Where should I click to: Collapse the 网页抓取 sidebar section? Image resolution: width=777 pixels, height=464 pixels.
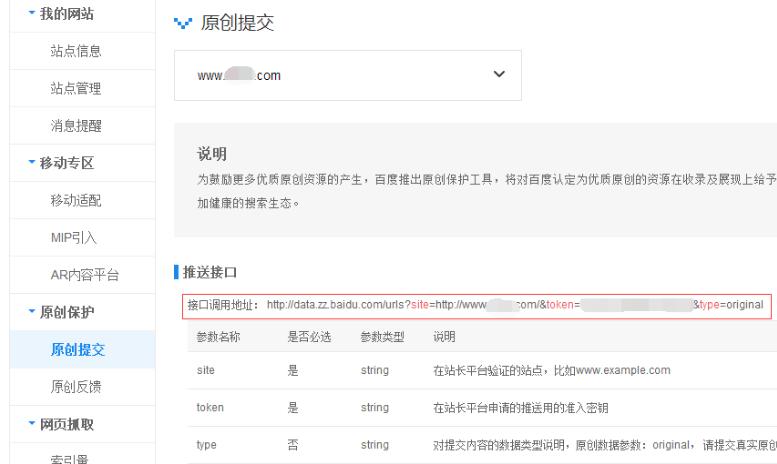tap(61, 424)
